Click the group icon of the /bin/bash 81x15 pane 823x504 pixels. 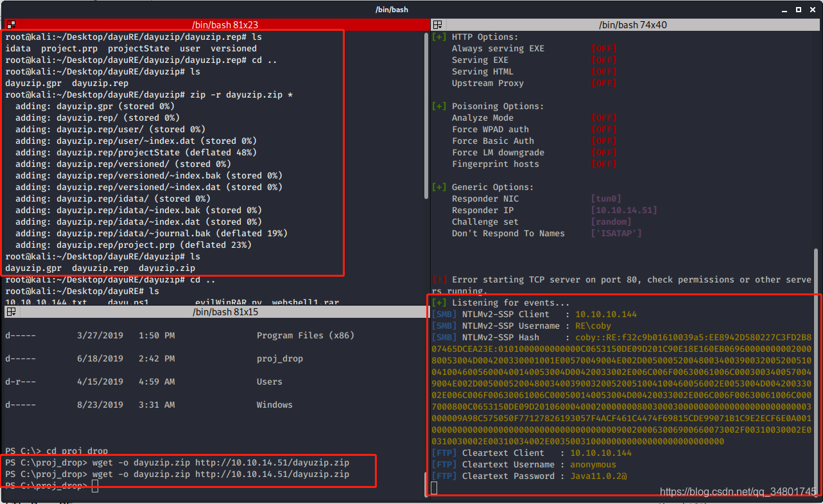[10, 312]
